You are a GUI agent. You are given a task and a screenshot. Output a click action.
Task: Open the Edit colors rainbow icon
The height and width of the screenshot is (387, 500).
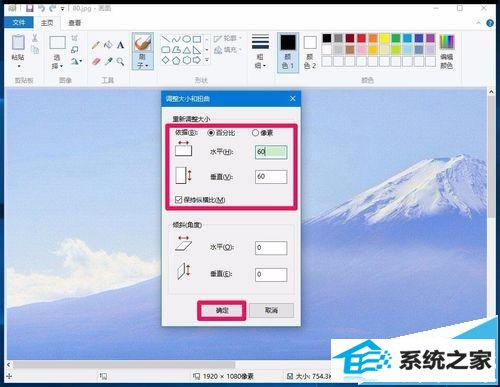pos(447,42)
